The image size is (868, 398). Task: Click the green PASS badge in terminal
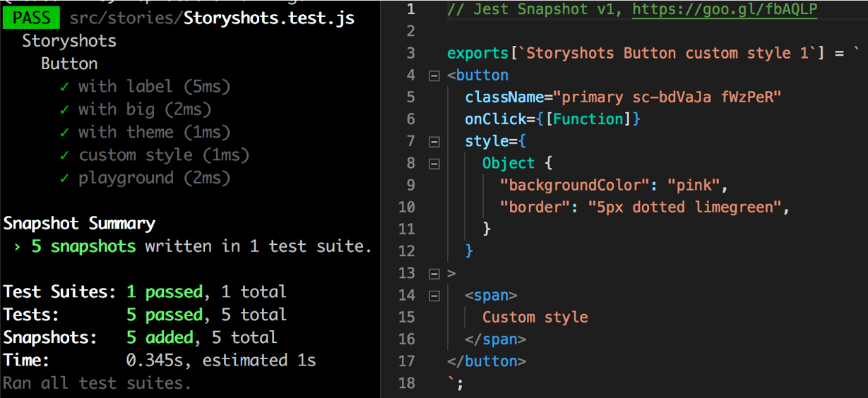(x=31, y=17)
